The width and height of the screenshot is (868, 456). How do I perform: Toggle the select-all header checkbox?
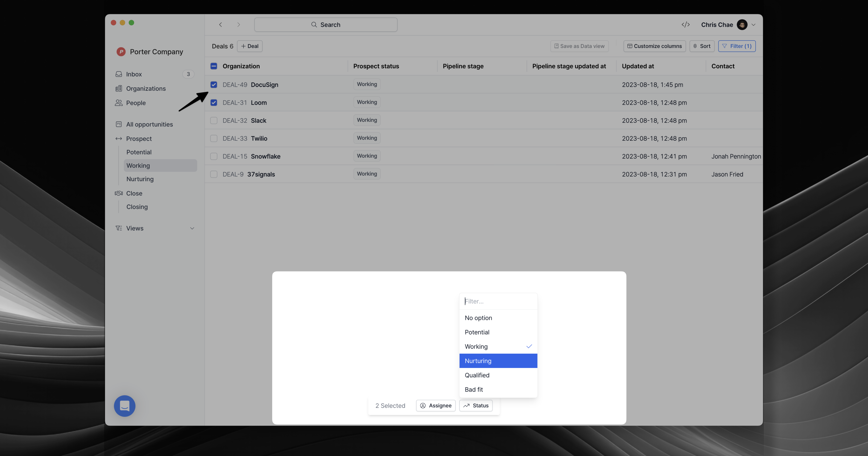pyautogui.click(x=214, y=66)
